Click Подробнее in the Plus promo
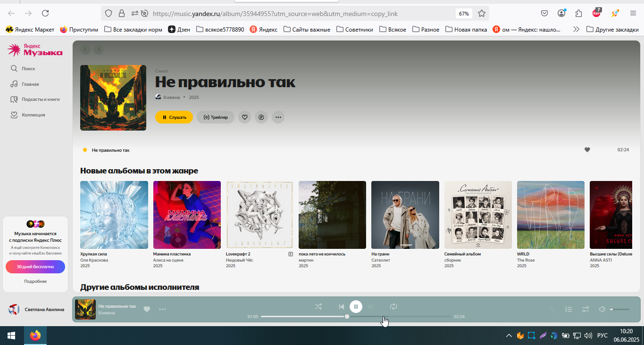The width and height of the screenshot is (644, 345). pyautogui.click(x=35, y=281)
